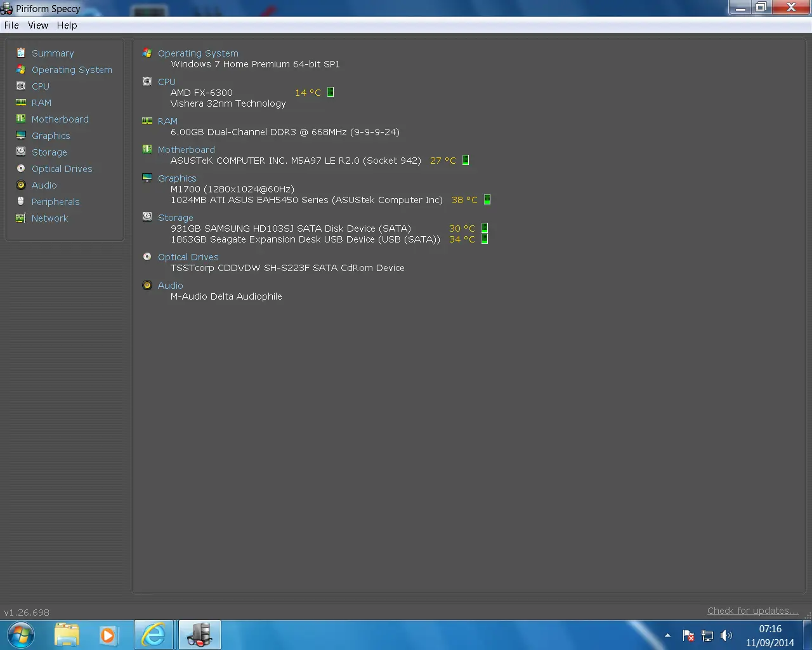
Task: Click the Optical Drives icon in summary pane
Action: [147, 256]
